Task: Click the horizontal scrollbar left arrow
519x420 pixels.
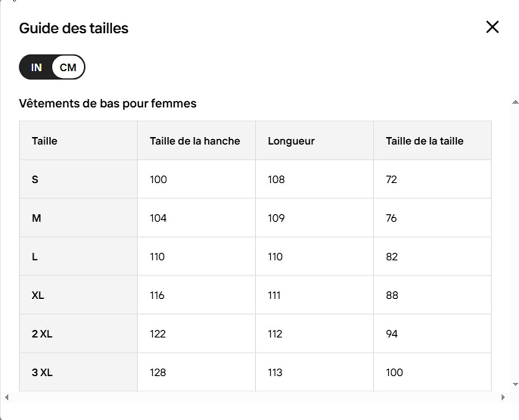Action: coord(7,397)
